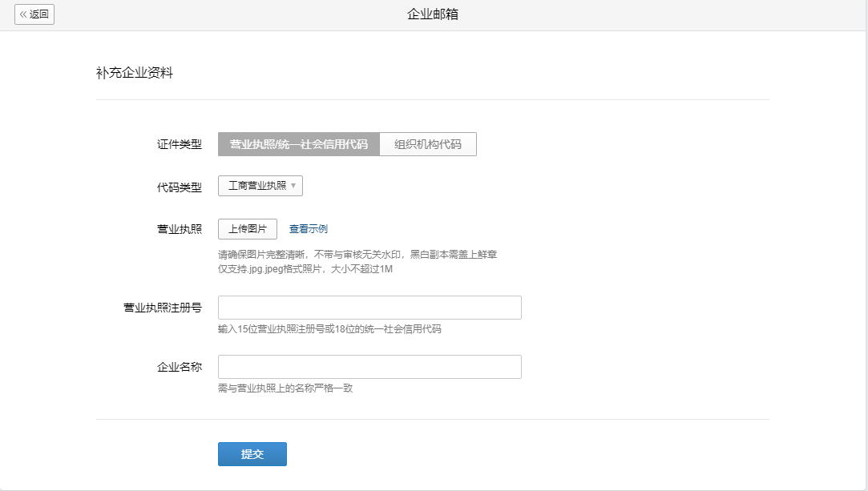
Task: Select 营业执照/统一社会信用代码 certificate type
Action: pyautogui.click(x=299, y=144)
